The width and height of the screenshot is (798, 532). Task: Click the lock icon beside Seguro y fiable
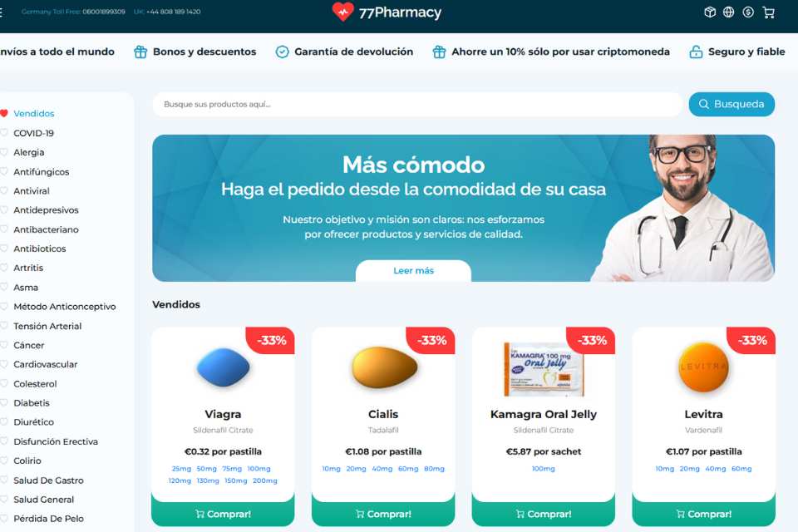coord(696,52)
